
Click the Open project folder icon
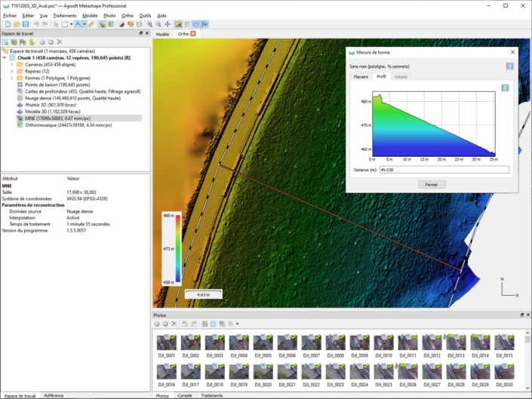coord(15,24)
